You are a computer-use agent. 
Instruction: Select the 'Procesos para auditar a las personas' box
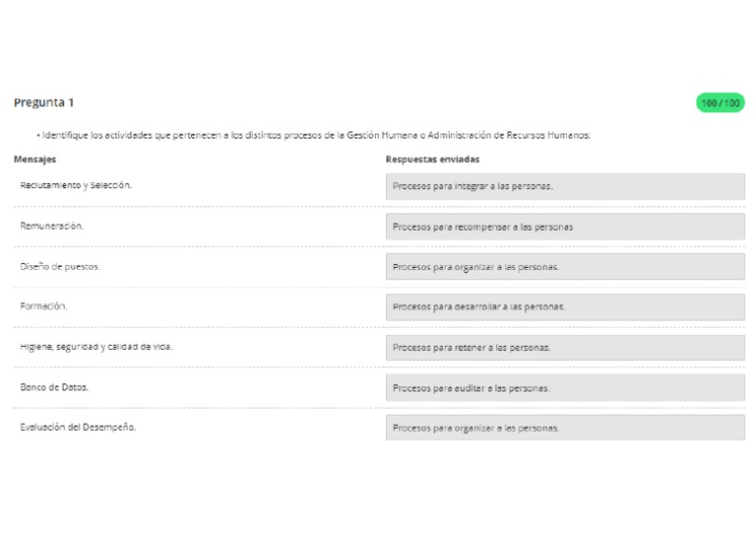565,388
